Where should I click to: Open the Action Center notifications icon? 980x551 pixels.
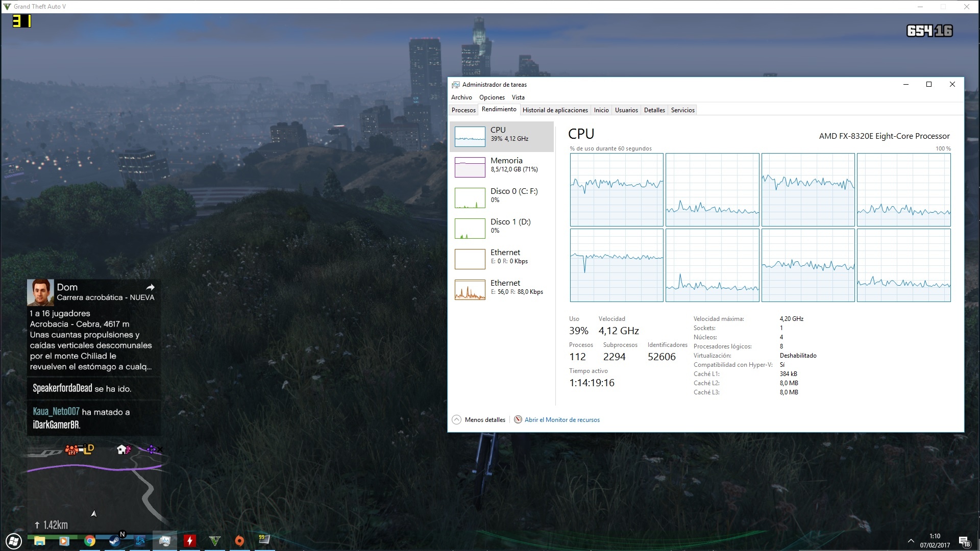point(964,541)
